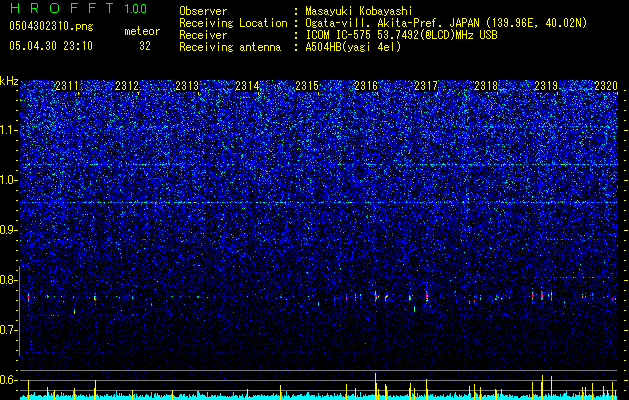Click the meteor count value 32
The width and height of the screenshot is (629, 400).
[145, 46]
